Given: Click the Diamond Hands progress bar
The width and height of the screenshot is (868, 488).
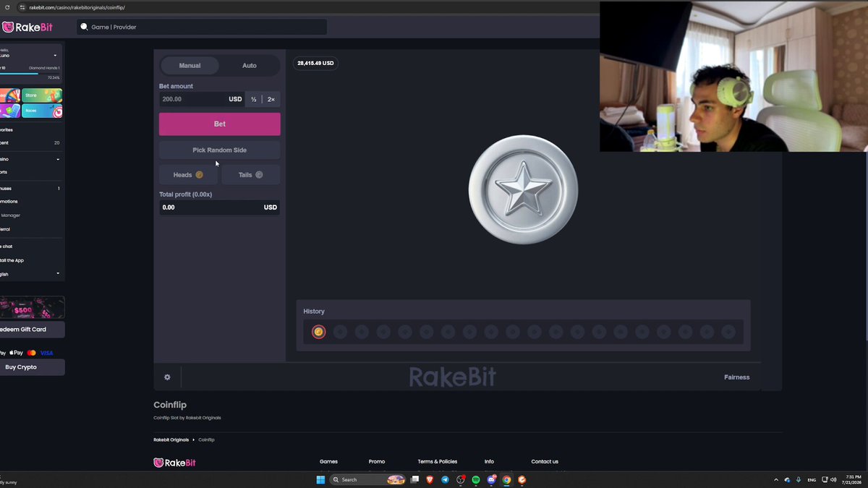Looking at the screenshot, I should (x=30, y=73).
